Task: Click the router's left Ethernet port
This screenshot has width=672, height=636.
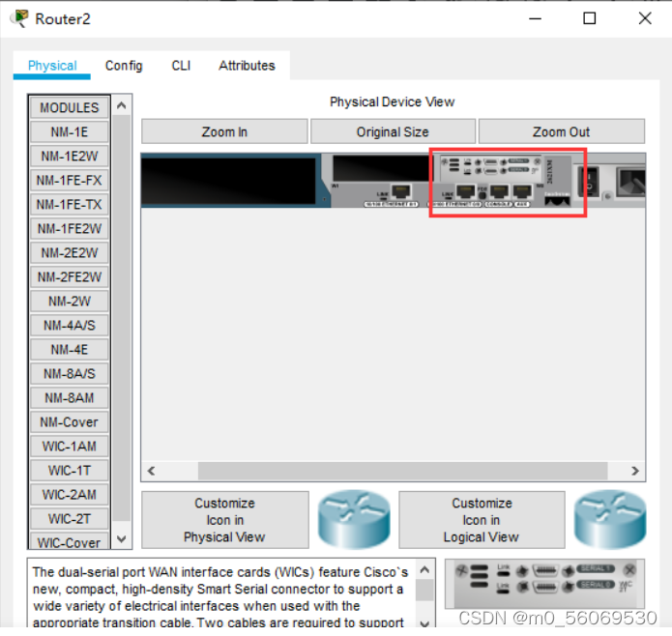Action: point(401,191)
